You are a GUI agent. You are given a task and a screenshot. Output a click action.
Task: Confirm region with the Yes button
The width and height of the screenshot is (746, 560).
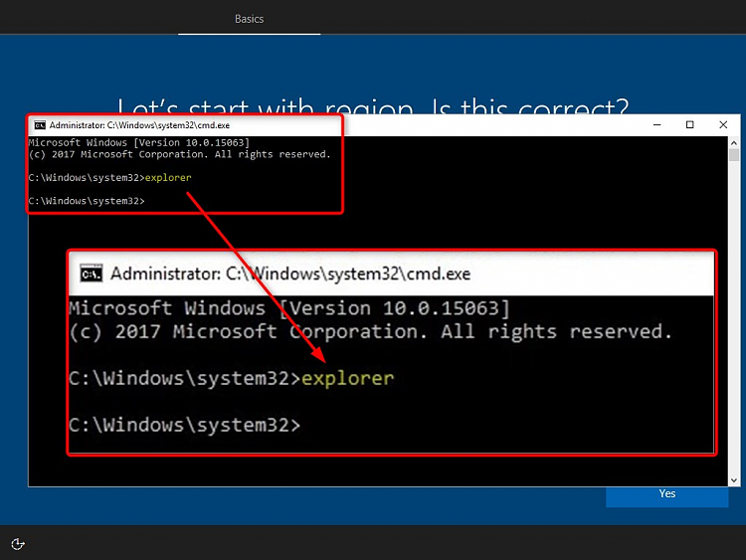click(666, 494)
